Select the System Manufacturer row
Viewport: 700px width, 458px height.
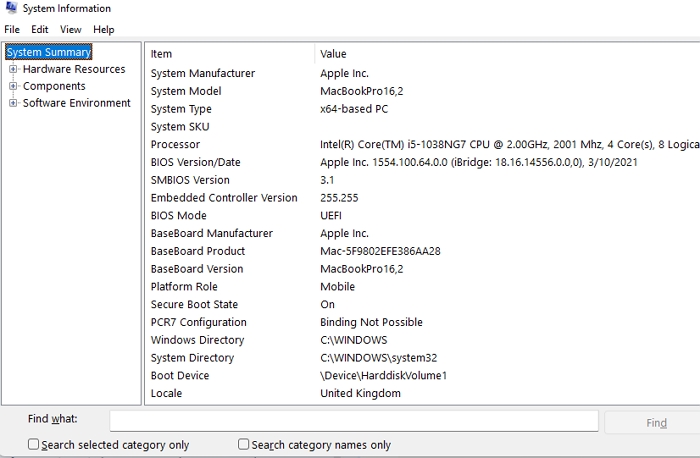[423, 73]
